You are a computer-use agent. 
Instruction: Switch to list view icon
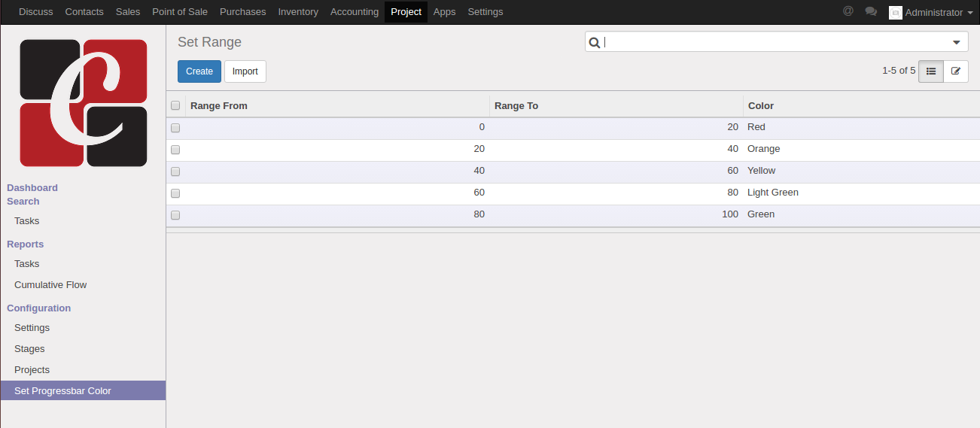931,71
